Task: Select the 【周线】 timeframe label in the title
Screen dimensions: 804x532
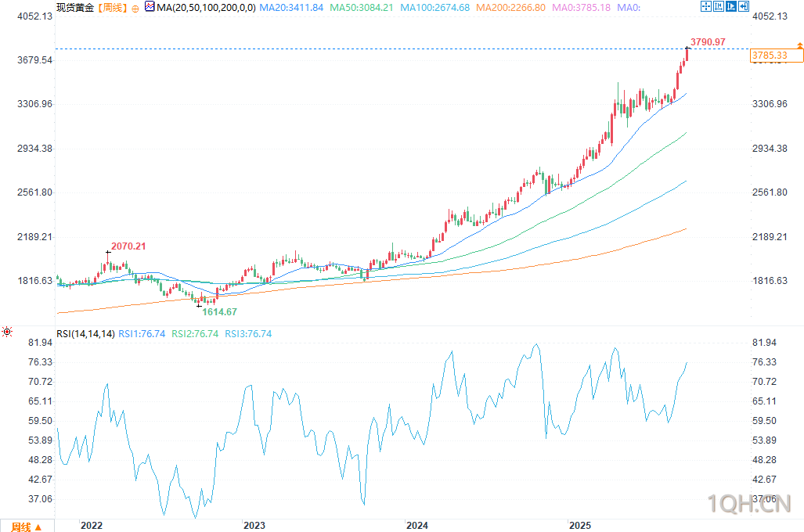Action: [x=110, y=8]
